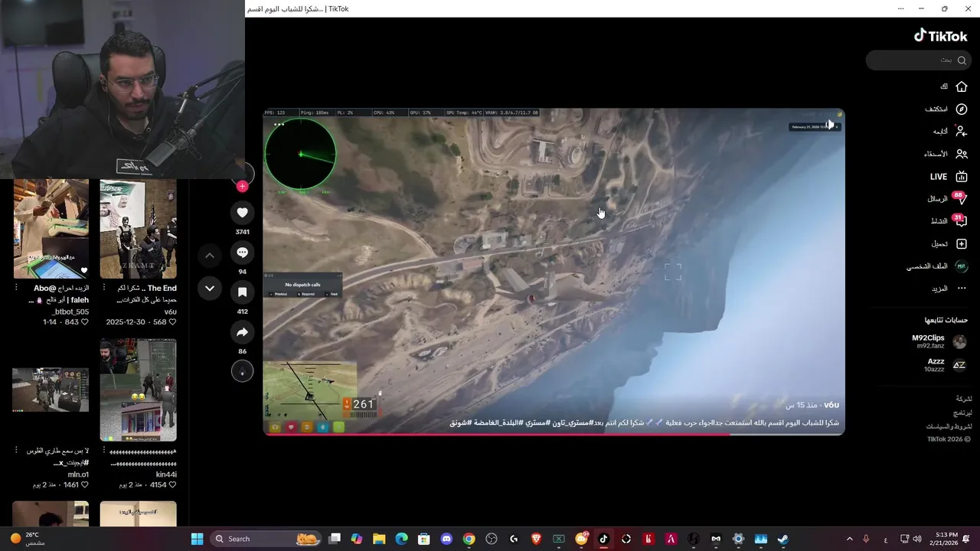Open Microsoft Edge from taskbar
Viewport: 980px width, 551px height.
[402, 539]
